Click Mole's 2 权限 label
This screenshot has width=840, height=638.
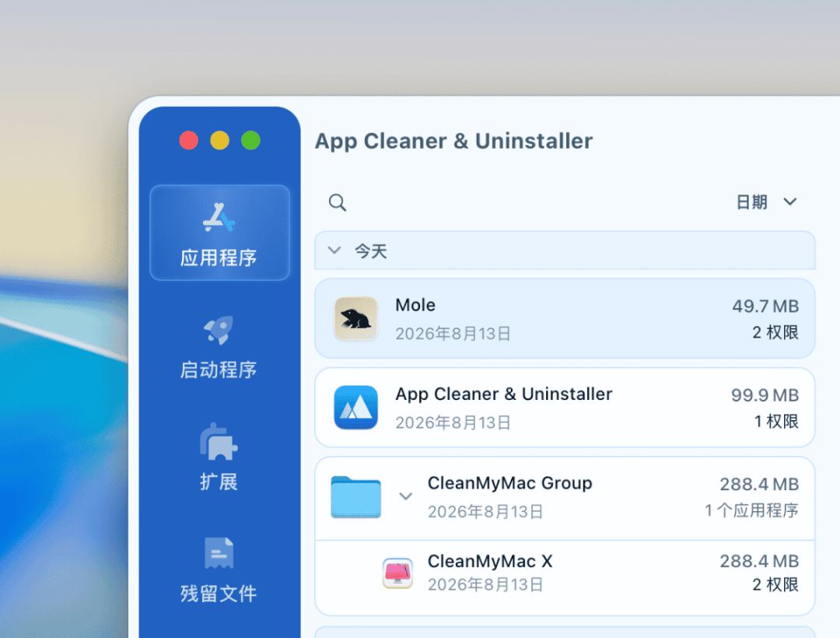coord(775,333)
